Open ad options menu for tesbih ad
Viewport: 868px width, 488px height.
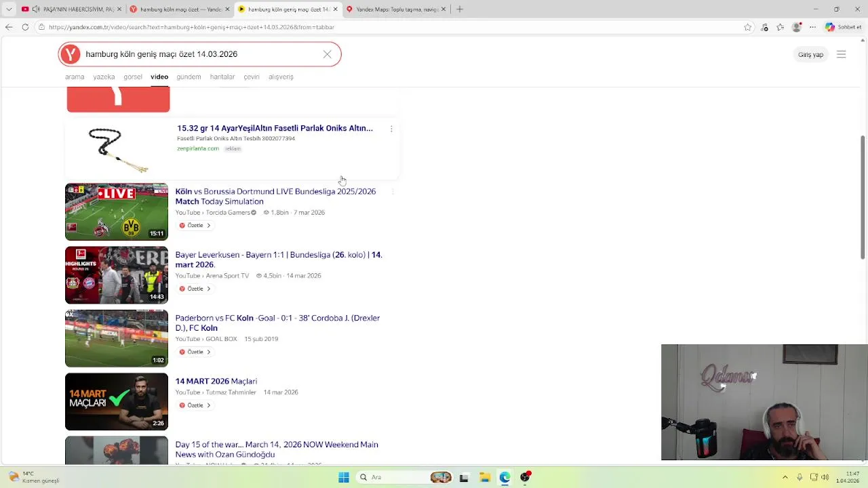391,129
